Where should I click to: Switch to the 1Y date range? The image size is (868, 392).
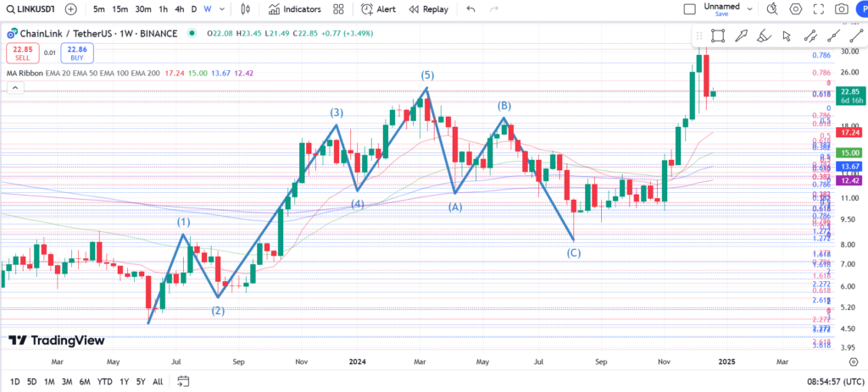click(124, 382)
